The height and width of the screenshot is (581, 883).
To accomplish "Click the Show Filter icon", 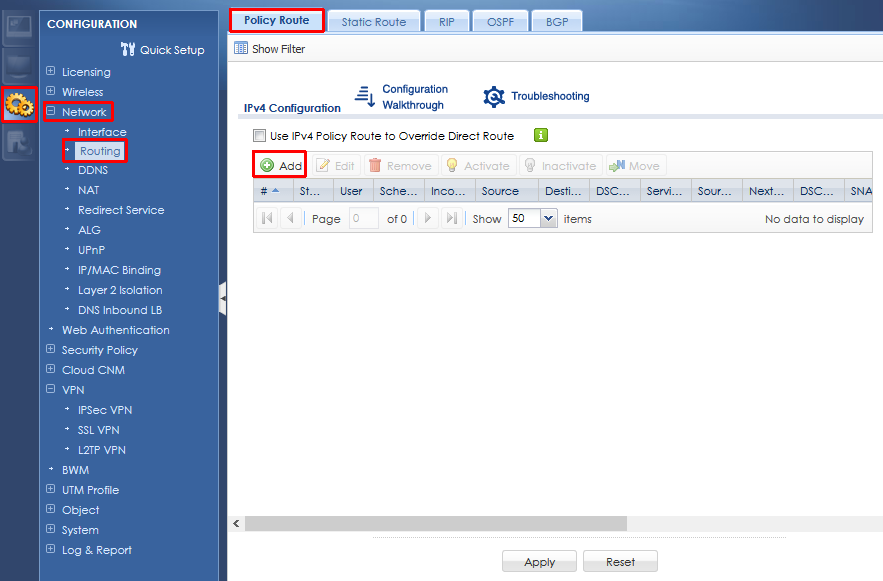I will point(240,48).
